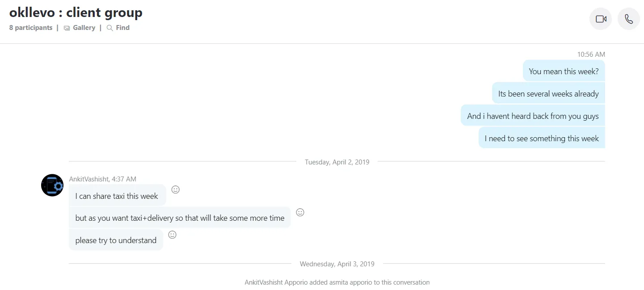Image resolution: width=644 pixels, height=290 pixels.
Task: Click the asmita apporio added notice
Action: pyautogui.click(x=337, y=282)
